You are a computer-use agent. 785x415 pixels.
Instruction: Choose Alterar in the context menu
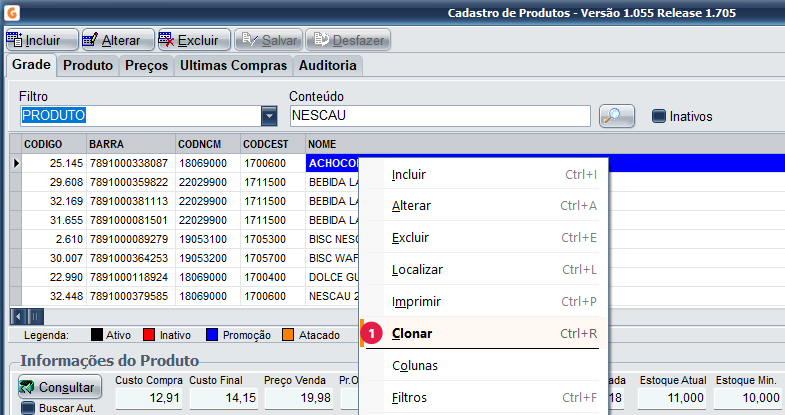pyautogui.click(x=484, y=206)
